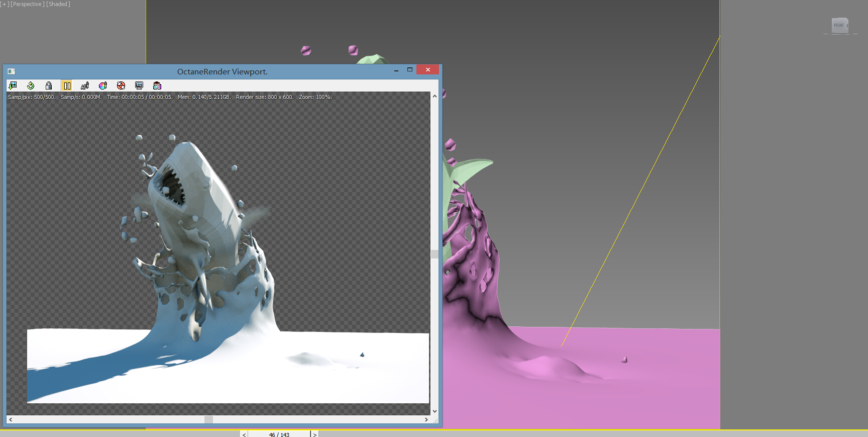Toggle the viewport lock icon
Viewport: 868px width, 437px height.
click(49, 85)
